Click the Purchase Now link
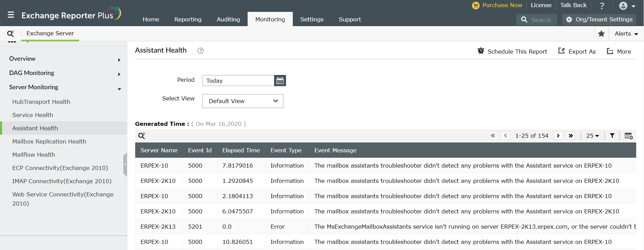Image resolution: width=644 pixels, height=250 pixels. pyautogui.click(x=502, y=5)
